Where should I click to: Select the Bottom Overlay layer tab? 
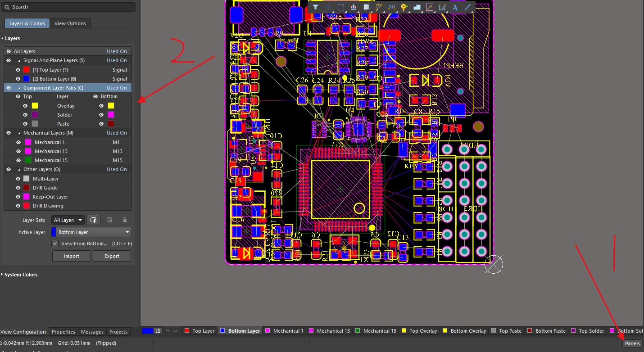[x=464, y=331]
